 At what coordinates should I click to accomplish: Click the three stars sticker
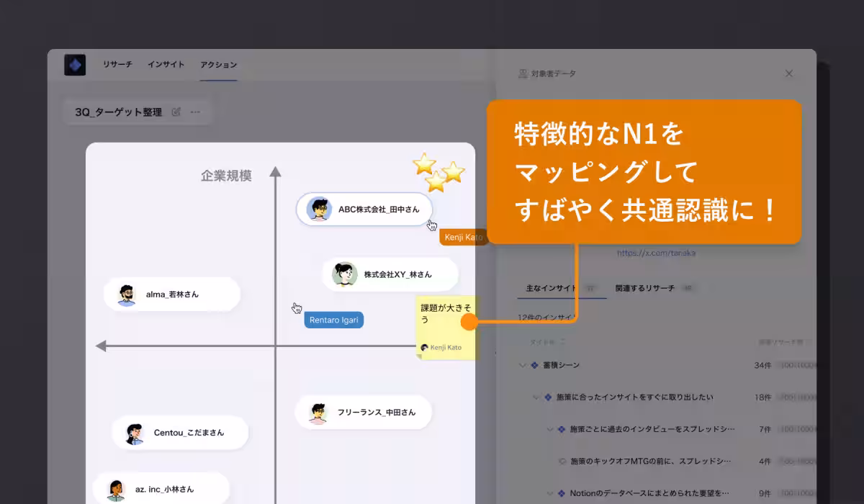pyautogui.click(x=438, y=172)
